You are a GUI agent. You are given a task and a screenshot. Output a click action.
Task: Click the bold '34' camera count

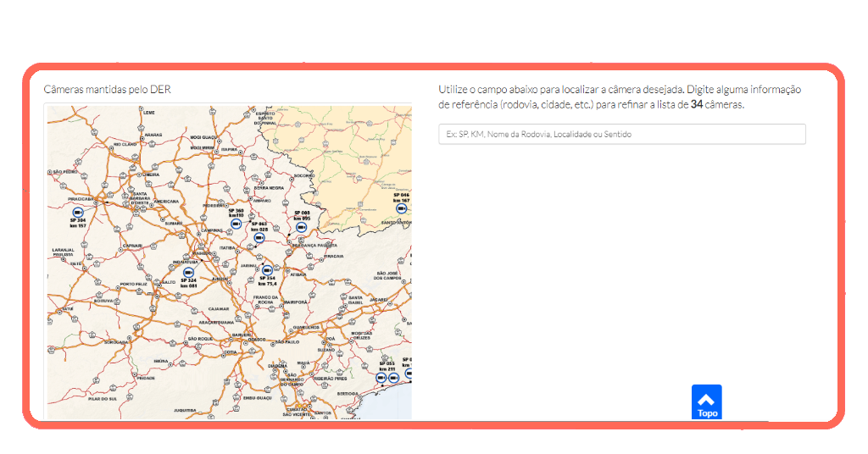[x=697, y=104]
